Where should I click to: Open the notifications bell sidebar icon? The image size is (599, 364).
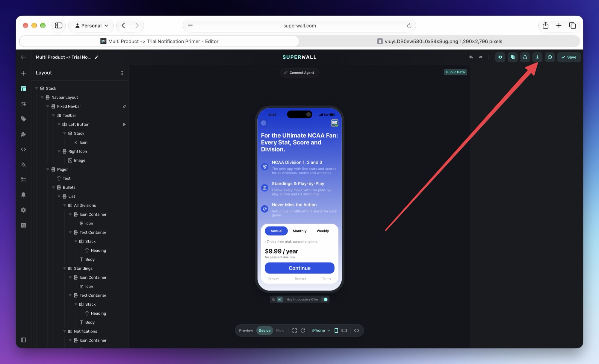tap(23, 195)
